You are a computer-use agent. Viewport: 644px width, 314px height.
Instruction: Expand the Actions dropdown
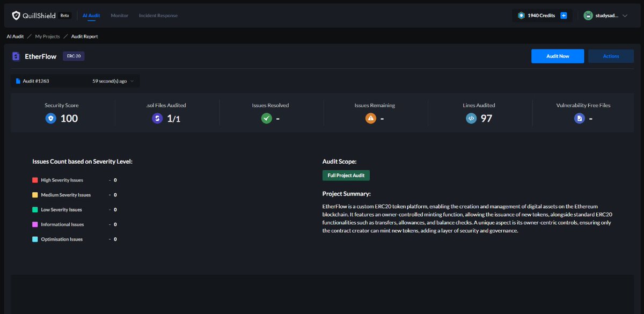611,56
